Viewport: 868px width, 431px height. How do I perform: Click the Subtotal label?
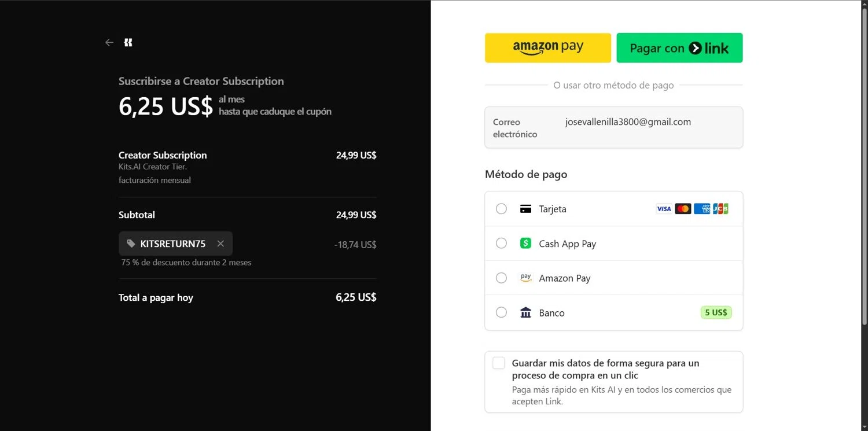(137, 215)
